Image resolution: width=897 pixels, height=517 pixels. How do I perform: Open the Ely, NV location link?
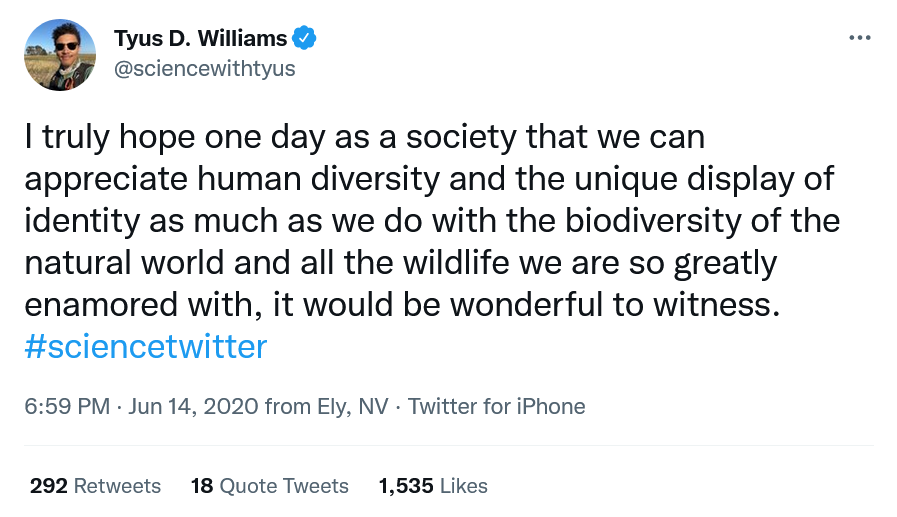click(346, 407)
